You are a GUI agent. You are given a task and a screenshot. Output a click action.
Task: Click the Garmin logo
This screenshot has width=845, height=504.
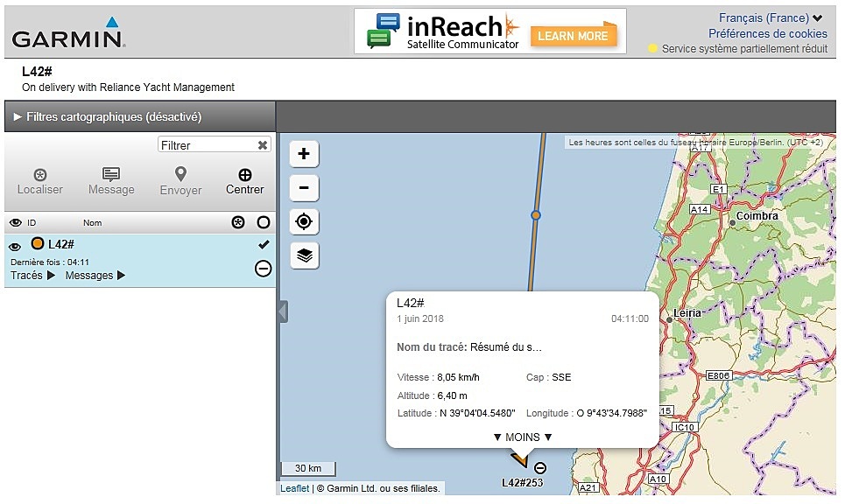[x=68, y=33]
